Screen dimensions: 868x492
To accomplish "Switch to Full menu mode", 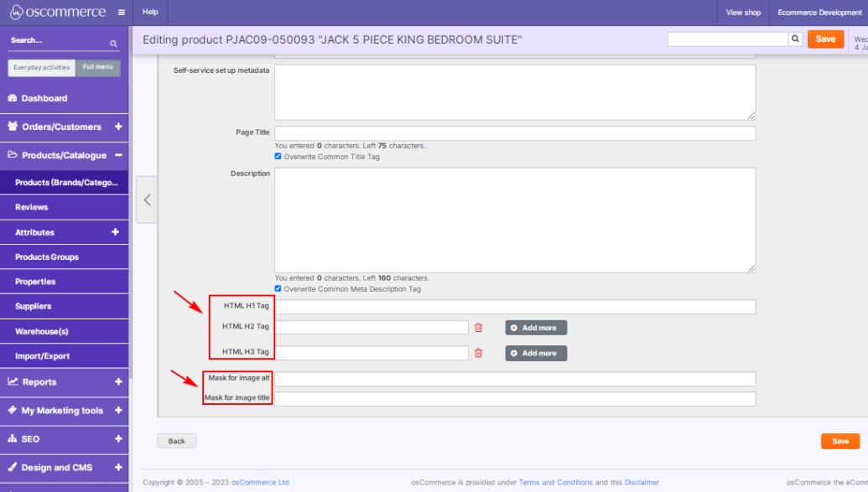I will [98, 68].
